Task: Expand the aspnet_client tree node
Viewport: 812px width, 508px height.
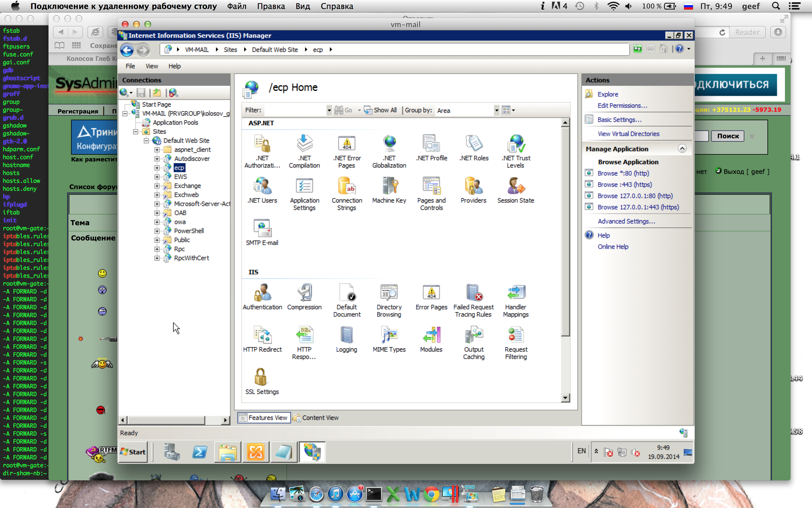Action: click(157, 150)
